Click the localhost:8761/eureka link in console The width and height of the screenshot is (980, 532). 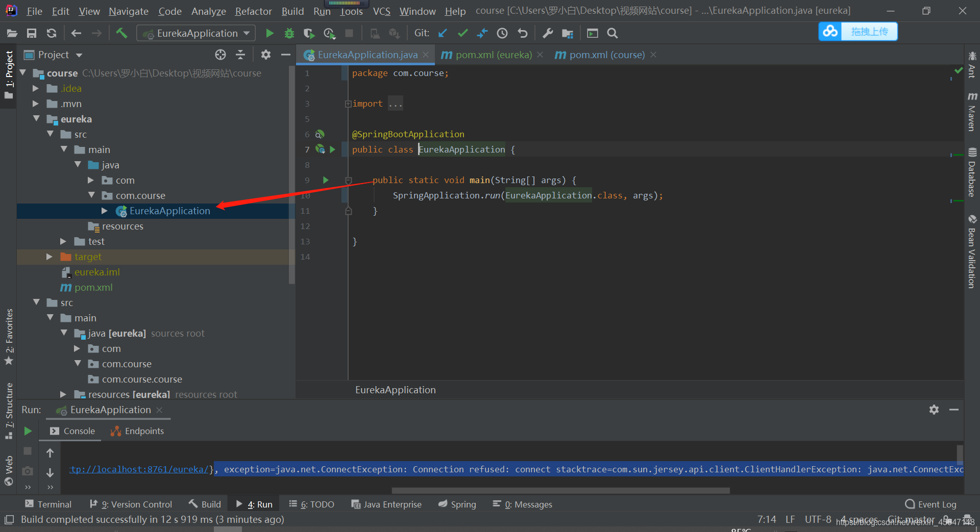[x=139, y=469]
